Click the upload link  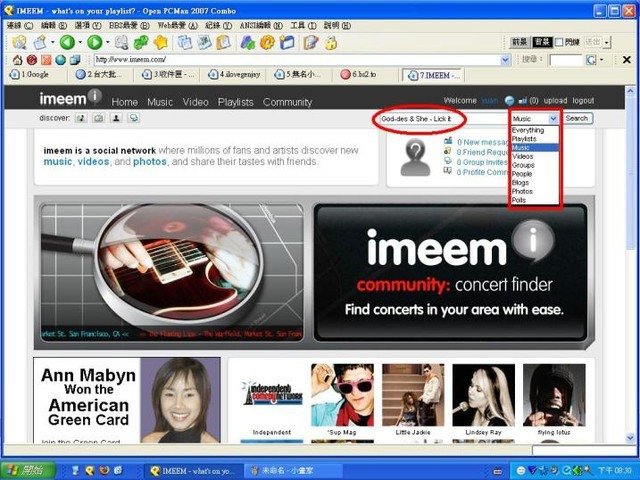[555, 100]
